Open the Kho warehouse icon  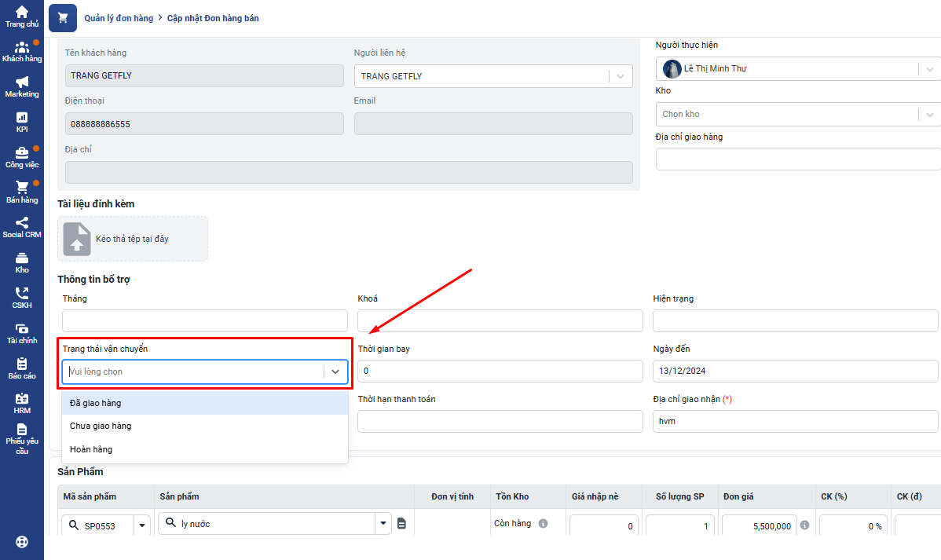22,258
